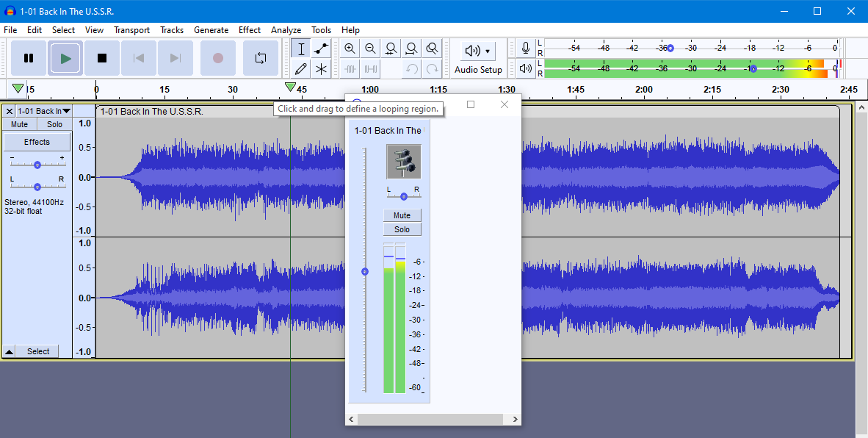Adjust the gain slider in the mixer window

pos(365,271)
